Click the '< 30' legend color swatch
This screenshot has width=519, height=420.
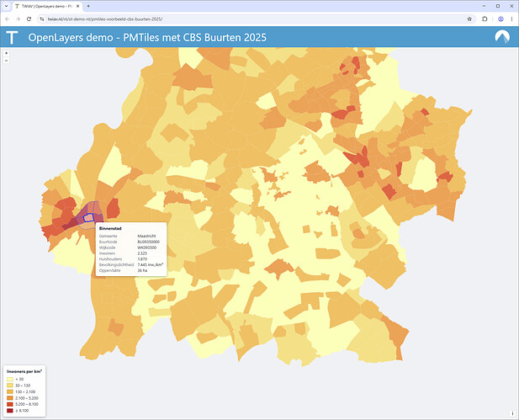point(10,380)
